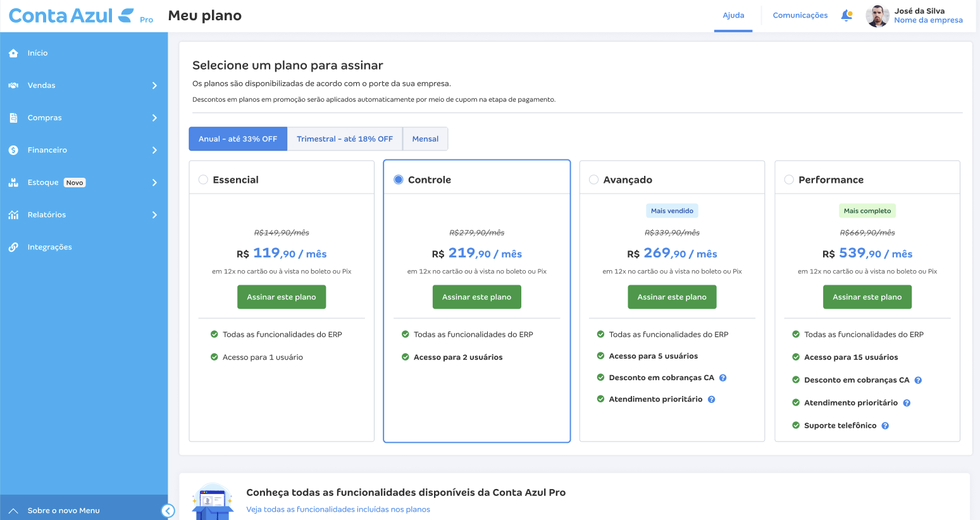Open the notifications bell

(847, 16)
